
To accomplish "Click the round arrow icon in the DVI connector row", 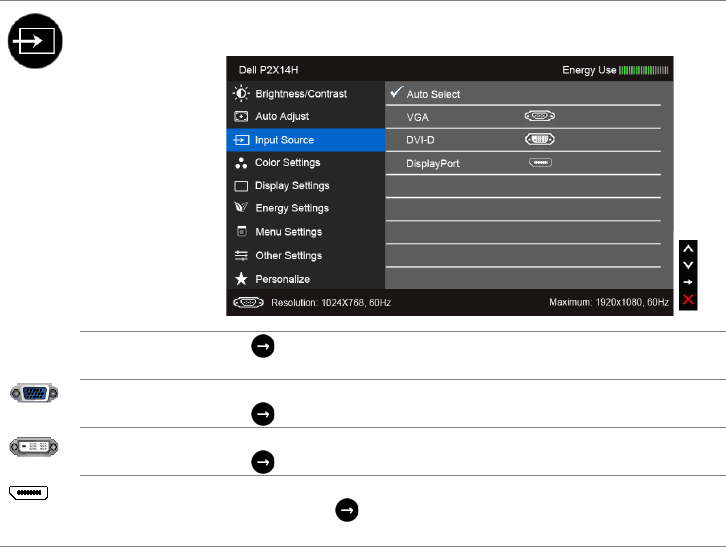I will click(263, 462).
